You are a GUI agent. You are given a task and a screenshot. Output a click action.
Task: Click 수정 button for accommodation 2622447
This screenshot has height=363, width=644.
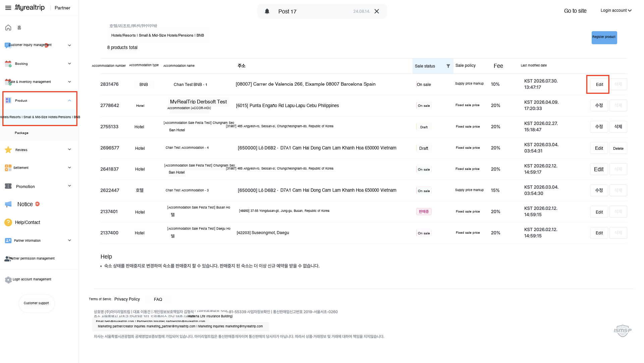coord(599,190)
